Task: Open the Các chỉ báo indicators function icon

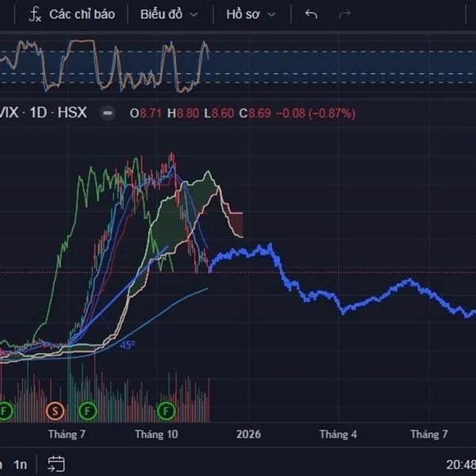Action: click(x=35, y=14)
